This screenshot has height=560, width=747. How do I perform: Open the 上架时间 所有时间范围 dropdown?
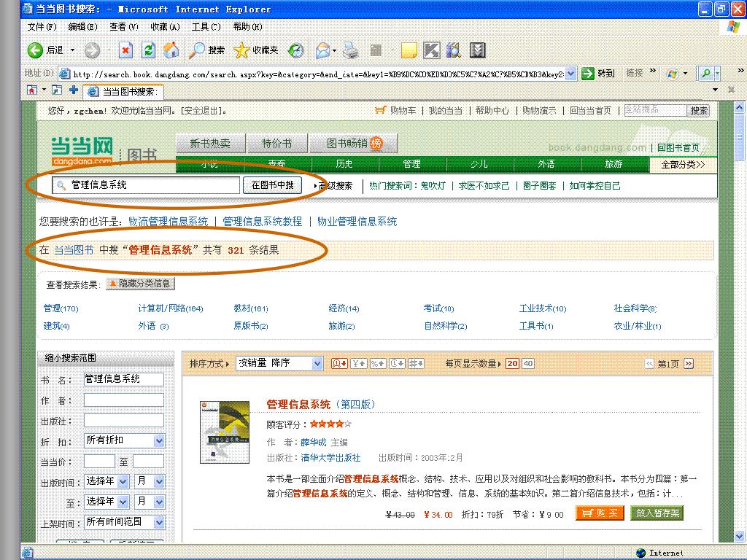124,522
